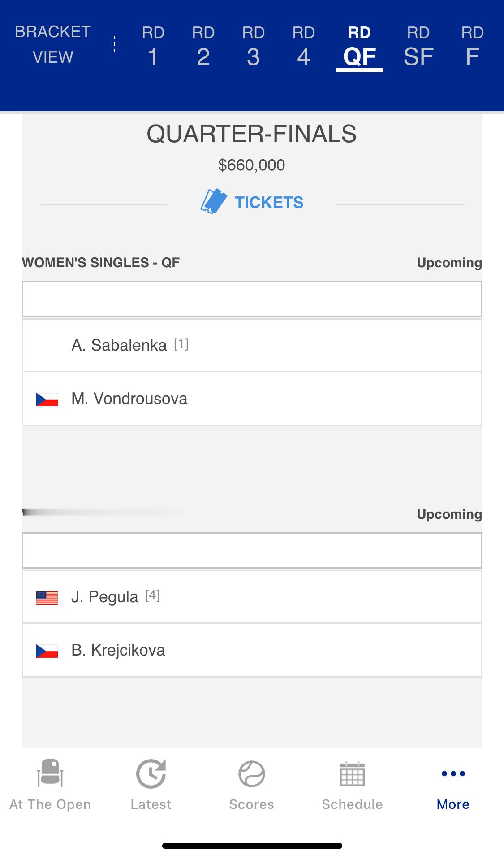
Task: Open A. Sabalenka player row
Action: click(x=252, y=345)
